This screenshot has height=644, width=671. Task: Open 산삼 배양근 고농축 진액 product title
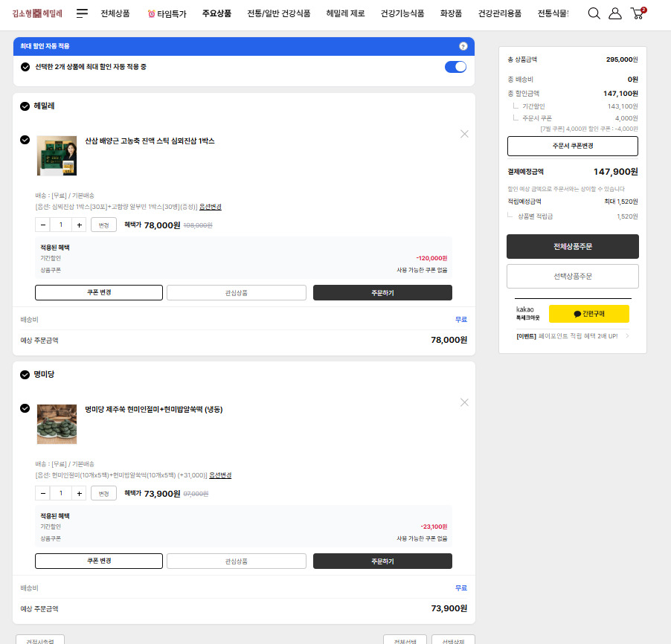[150, 141]
